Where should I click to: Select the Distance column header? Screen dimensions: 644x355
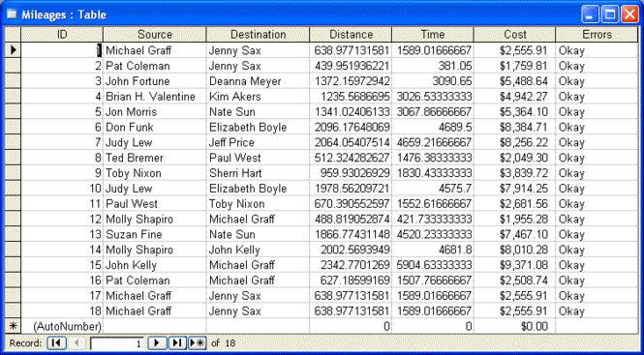pyautogui.click(x=351, y=35)
